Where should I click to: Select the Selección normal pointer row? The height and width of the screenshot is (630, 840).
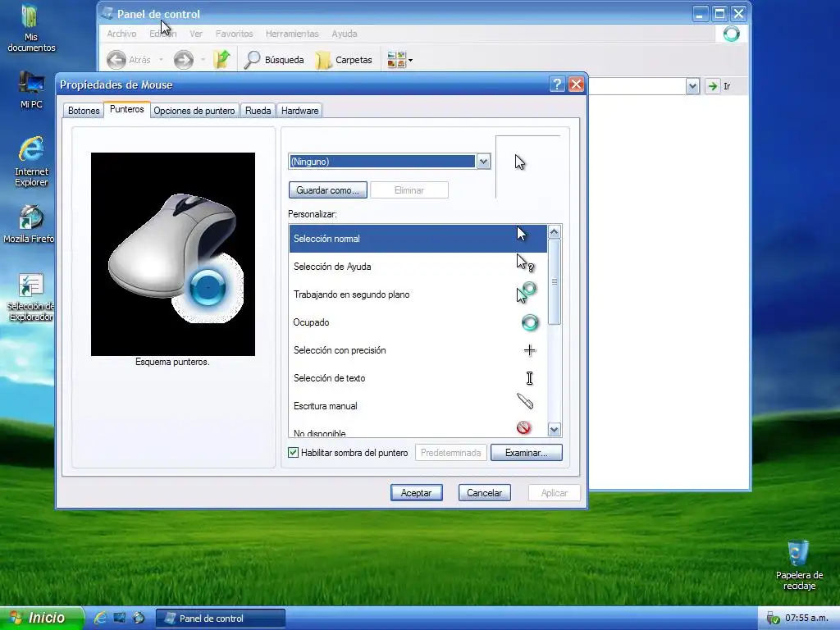click(418, 239)
